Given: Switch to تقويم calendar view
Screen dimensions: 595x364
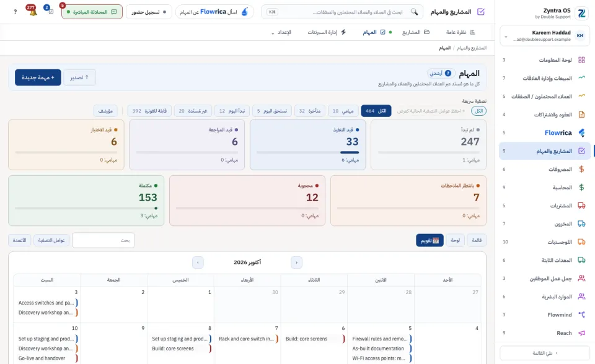Looking at the screenshot, I should click(x=430, y=240).
